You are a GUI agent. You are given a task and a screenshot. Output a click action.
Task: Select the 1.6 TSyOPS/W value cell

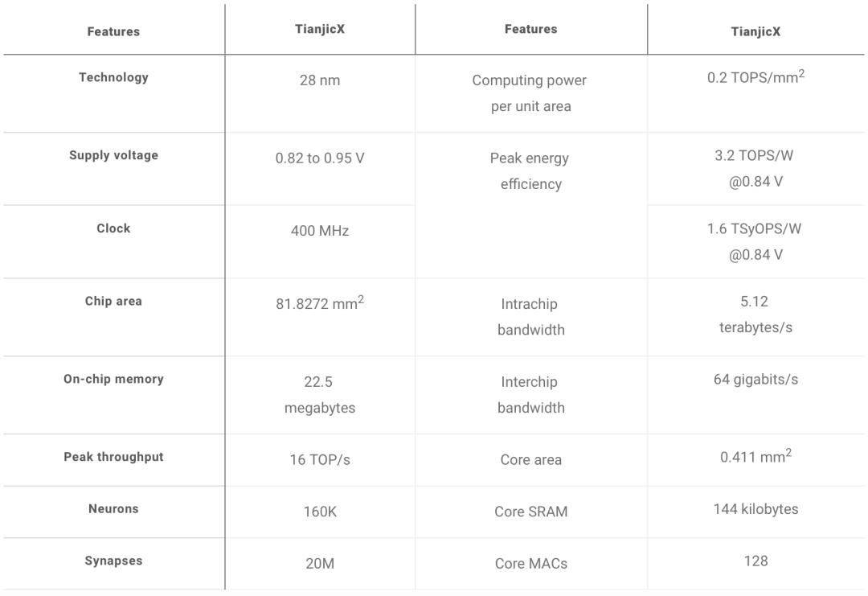click(x=755, y=241)
